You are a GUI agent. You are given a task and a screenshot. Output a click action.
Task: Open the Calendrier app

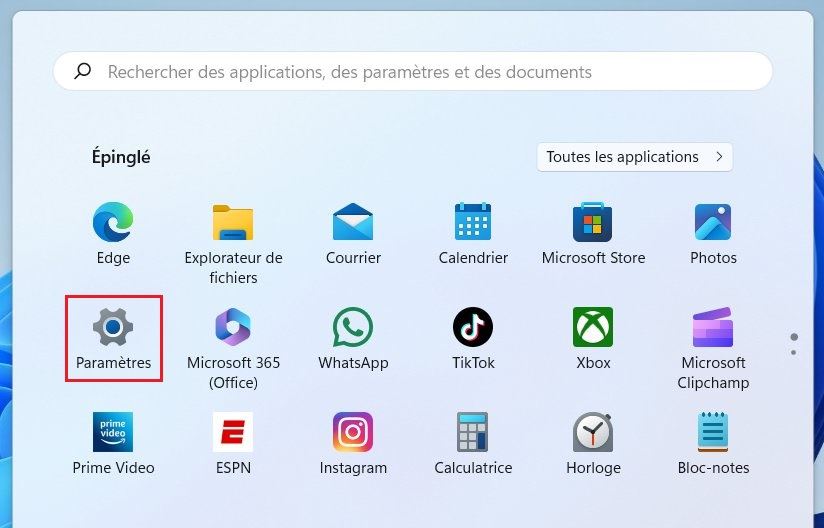pos(473,234)
